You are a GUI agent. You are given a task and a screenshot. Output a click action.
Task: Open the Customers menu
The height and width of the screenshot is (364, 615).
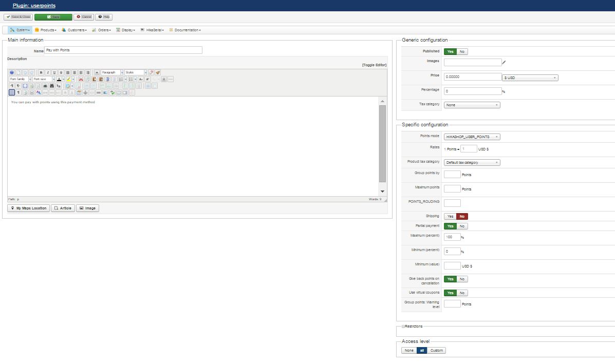tap(74, 30)
